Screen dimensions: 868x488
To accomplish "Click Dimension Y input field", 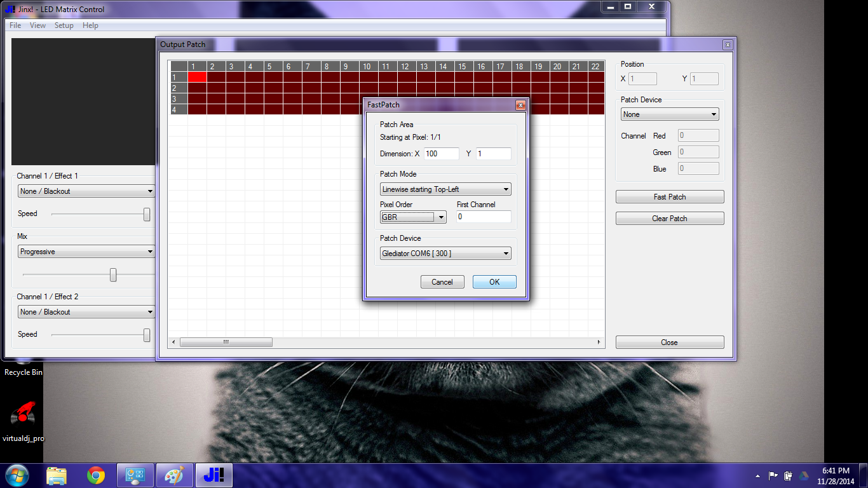I will (494, 154).
